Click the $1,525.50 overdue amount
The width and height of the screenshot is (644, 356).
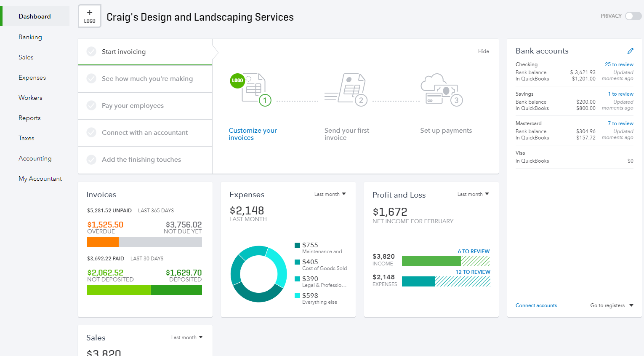tap(105, 225)
